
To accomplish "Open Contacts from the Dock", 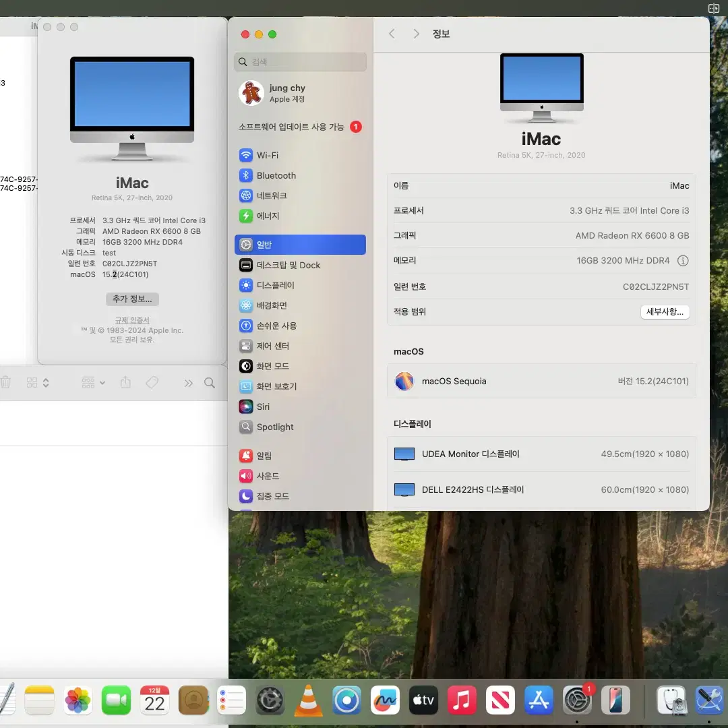I will (193, 700).
